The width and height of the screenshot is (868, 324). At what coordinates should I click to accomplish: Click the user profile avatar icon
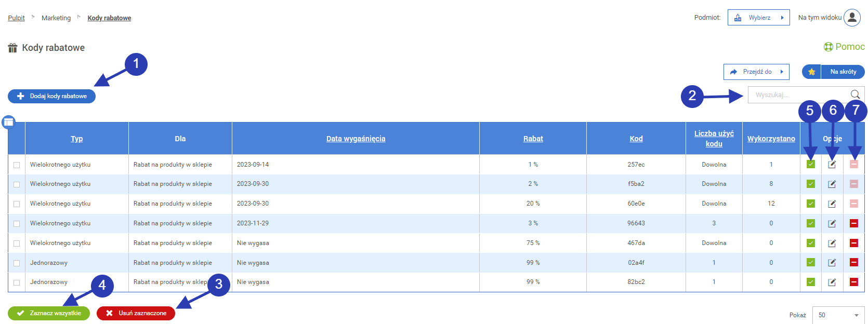point(852,18)
